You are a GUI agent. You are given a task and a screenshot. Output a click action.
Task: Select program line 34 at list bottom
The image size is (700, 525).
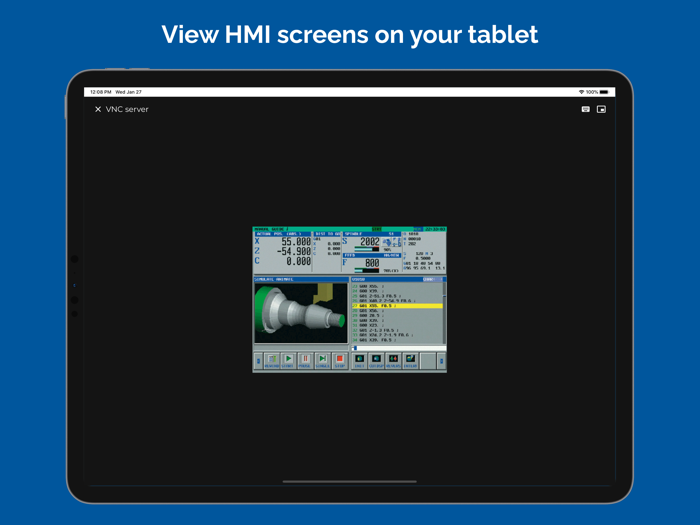click(x=397, y=340)
